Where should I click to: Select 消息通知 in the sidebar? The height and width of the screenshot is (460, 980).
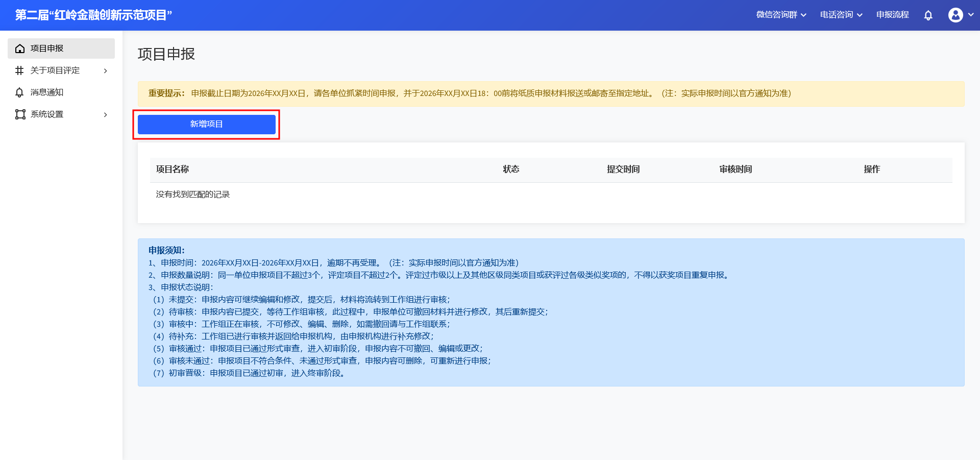[47, 92]
